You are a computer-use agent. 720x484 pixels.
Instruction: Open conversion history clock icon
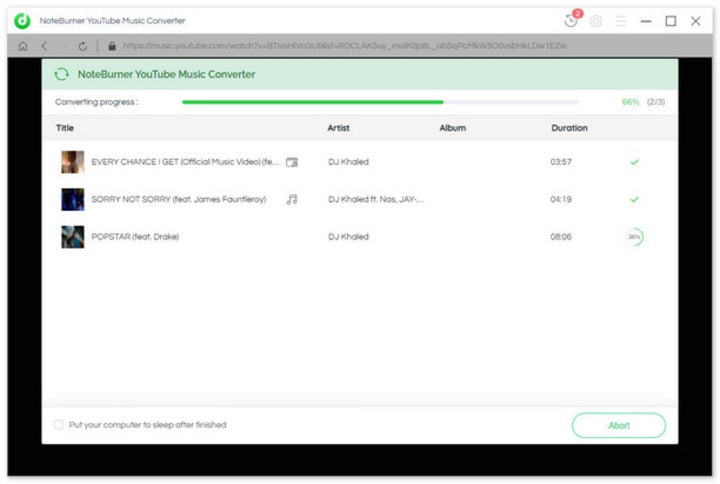pos(571,21)
